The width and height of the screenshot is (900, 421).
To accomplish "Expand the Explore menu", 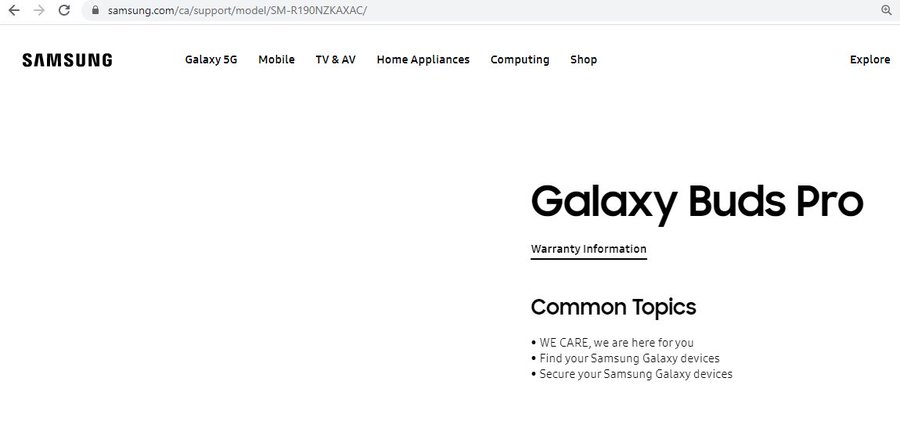I will (870, 60).
